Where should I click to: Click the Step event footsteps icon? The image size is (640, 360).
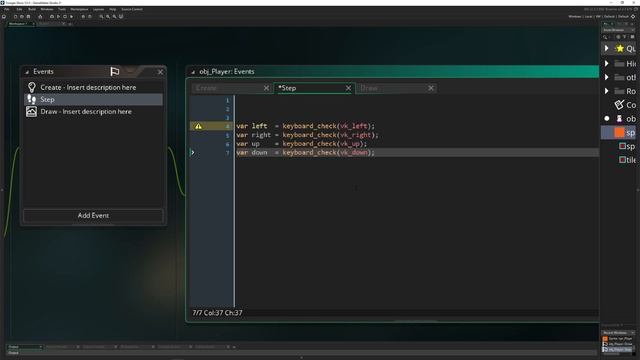point(31,99)
